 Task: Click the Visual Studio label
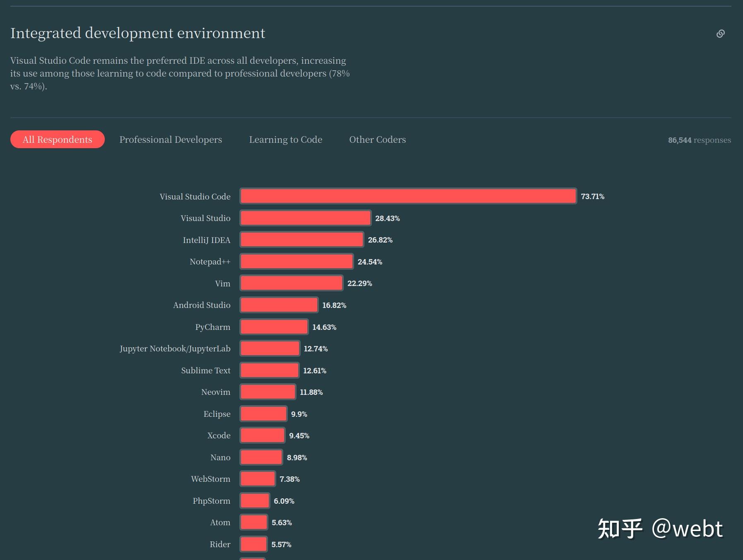coord(205,218)
